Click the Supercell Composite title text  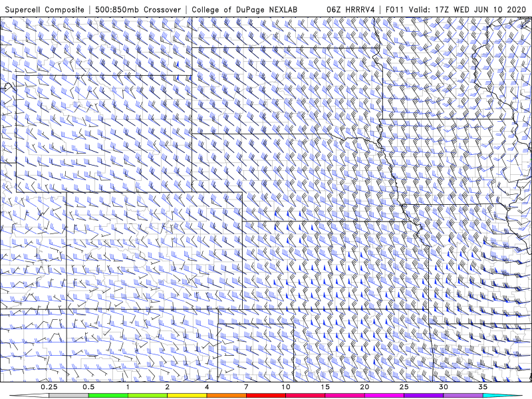tap(45, 10)
